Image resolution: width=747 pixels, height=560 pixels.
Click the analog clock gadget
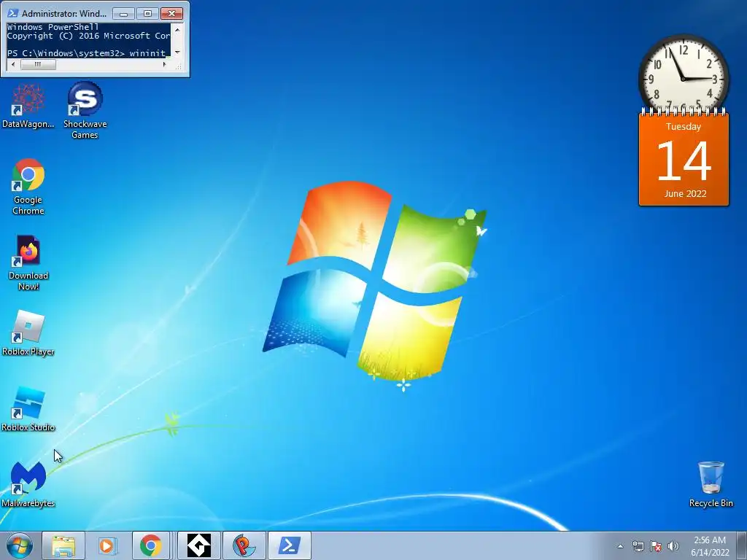pos(684,76)
